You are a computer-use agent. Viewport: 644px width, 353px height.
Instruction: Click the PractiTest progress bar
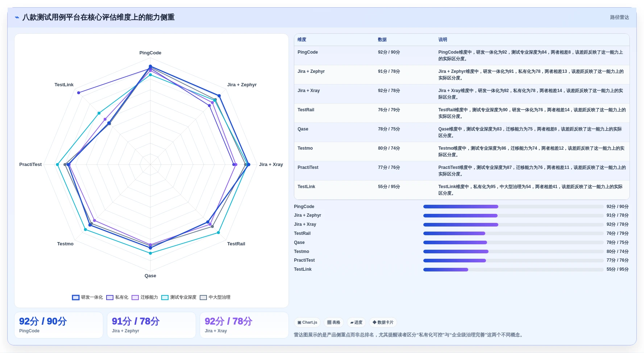coord(513,260)
